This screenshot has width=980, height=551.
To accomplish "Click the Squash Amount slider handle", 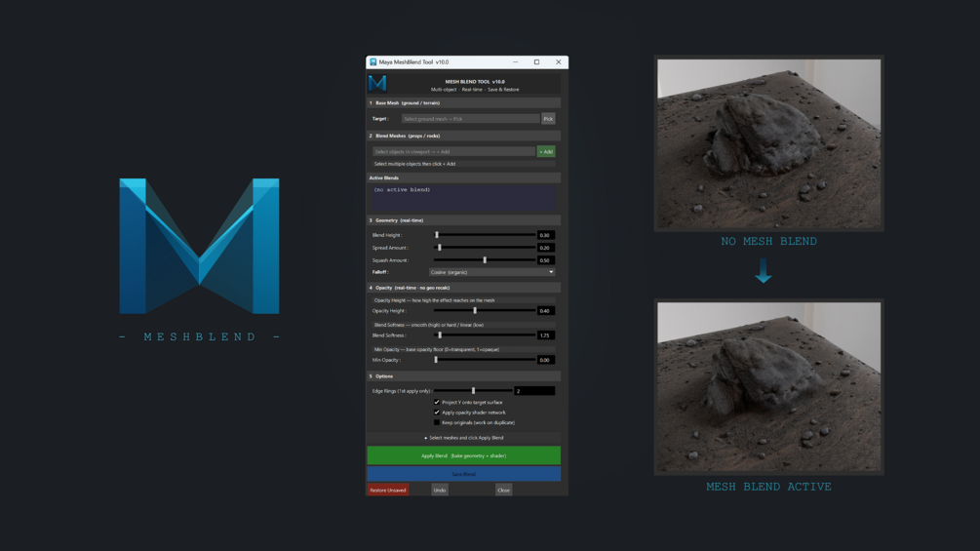I will tap(485, 259).
